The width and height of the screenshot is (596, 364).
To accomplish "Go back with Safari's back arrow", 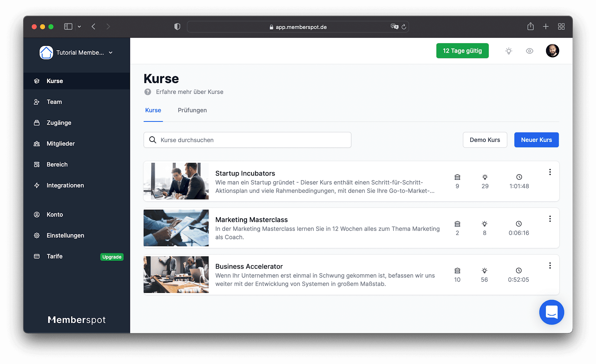I will [93, 26].
